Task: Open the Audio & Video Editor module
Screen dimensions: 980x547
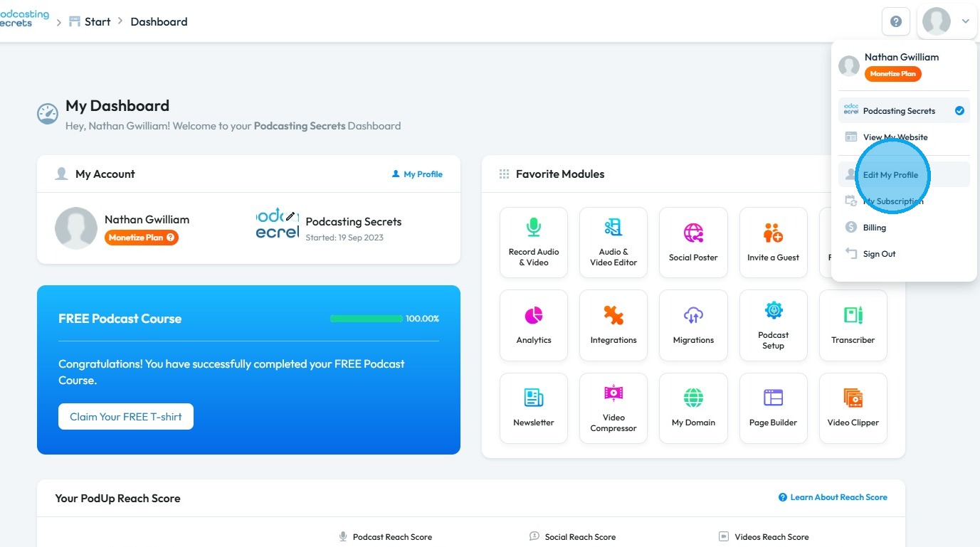Action: pyautogui.click(x=613, y=241)
